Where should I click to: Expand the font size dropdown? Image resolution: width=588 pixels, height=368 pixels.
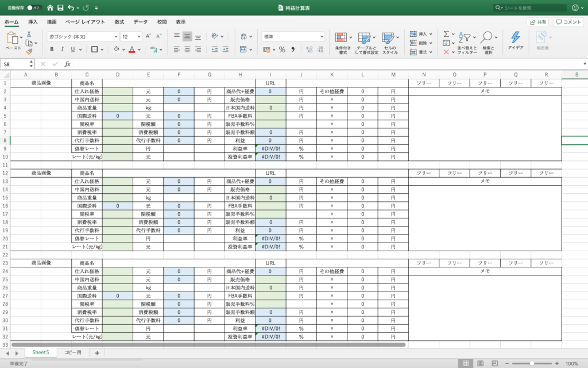click(x=139, y=36)
